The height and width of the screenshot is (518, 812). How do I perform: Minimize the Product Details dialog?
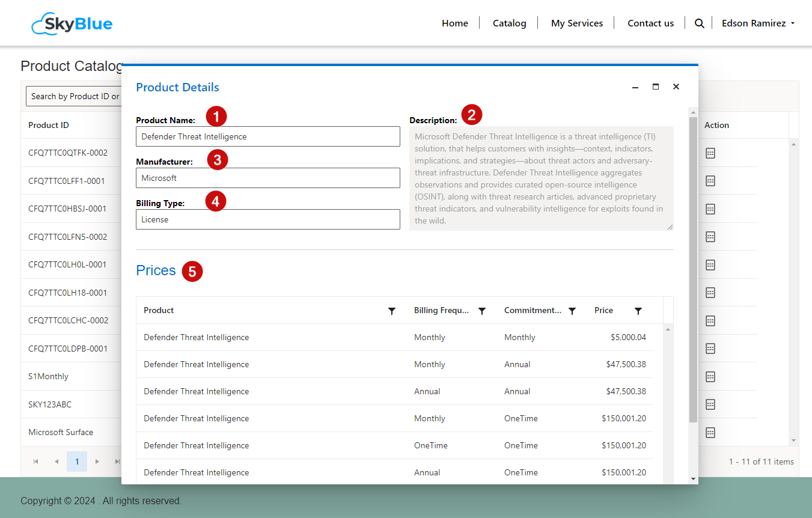(x=635, y=87)
